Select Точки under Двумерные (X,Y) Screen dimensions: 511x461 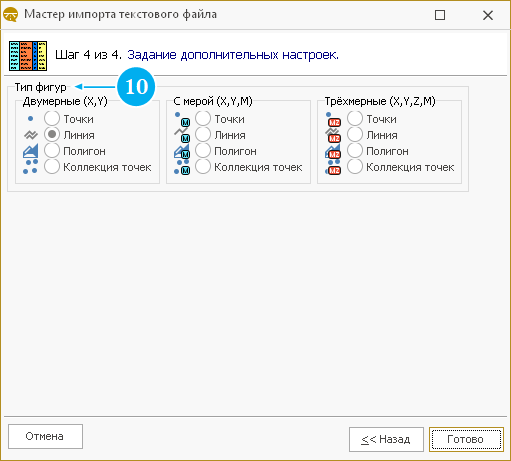[69, 119]
